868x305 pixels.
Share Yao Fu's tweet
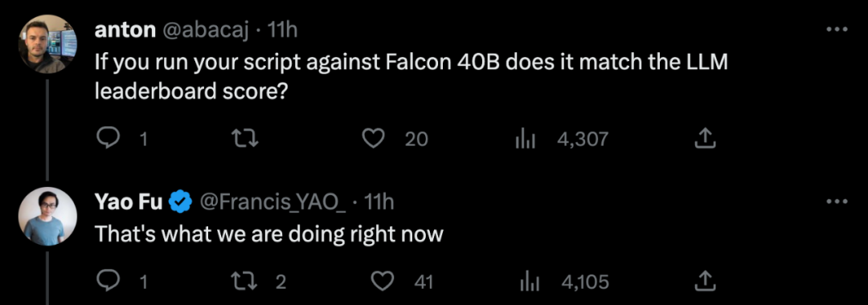pyautogui.click(x=706, y=283)
